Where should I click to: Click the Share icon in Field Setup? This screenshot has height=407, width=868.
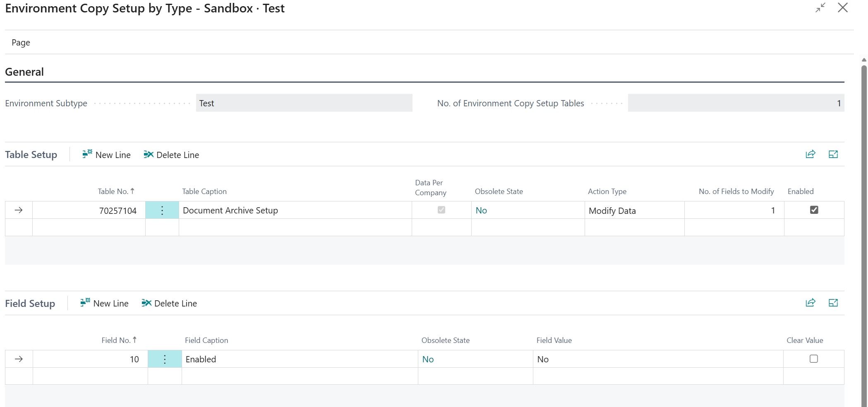(810, 303)
